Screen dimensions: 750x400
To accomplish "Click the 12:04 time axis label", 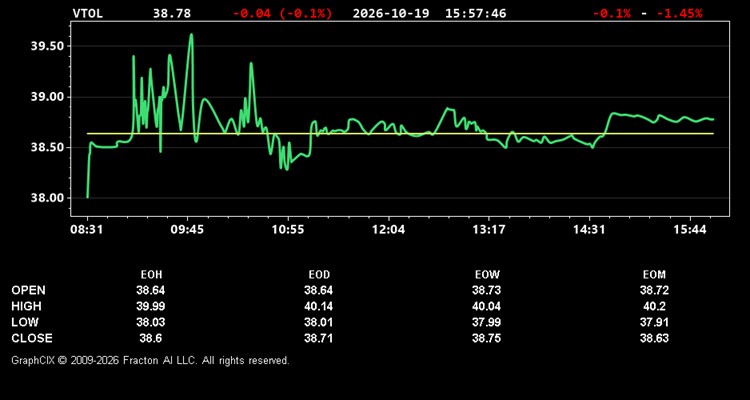I will tap(388, 230).
